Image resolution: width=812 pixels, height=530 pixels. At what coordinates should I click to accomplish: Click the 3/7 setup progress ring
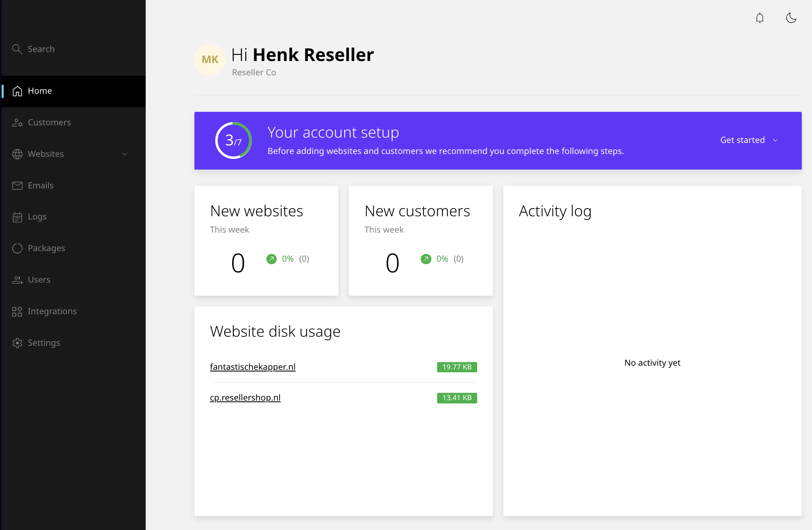click(x=232, y=140)
